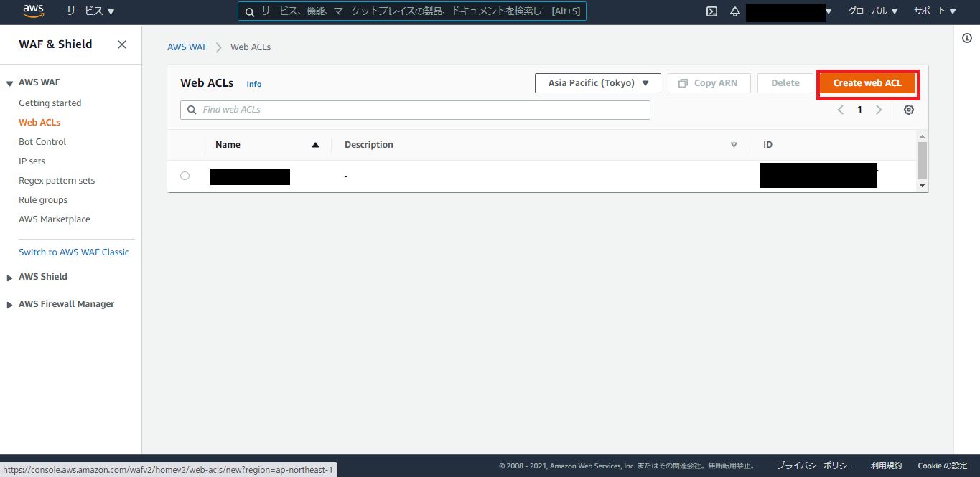Click the disabled Delete button
This screenshot has width=980, height=477.
(x=785, y=83)
